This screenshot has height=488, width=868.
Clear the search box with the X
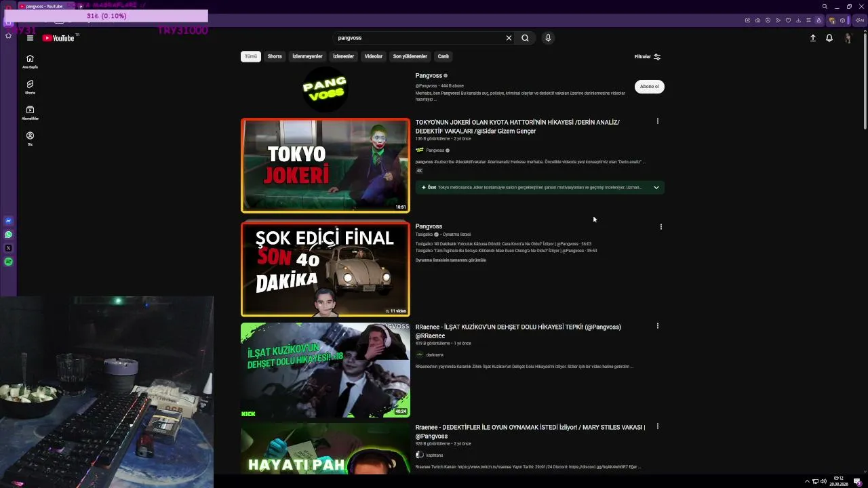(x=509, y=38)
